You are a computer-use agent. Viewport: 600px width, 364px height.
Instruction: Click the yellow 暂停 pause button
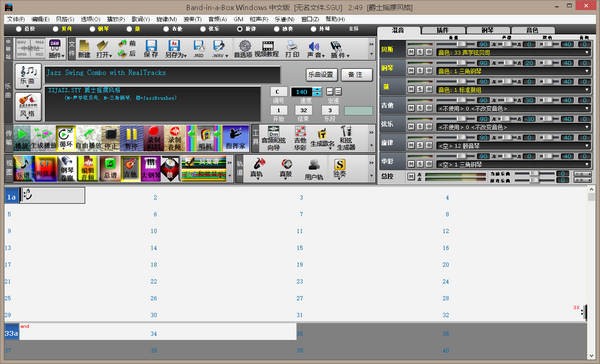point(131,138)
